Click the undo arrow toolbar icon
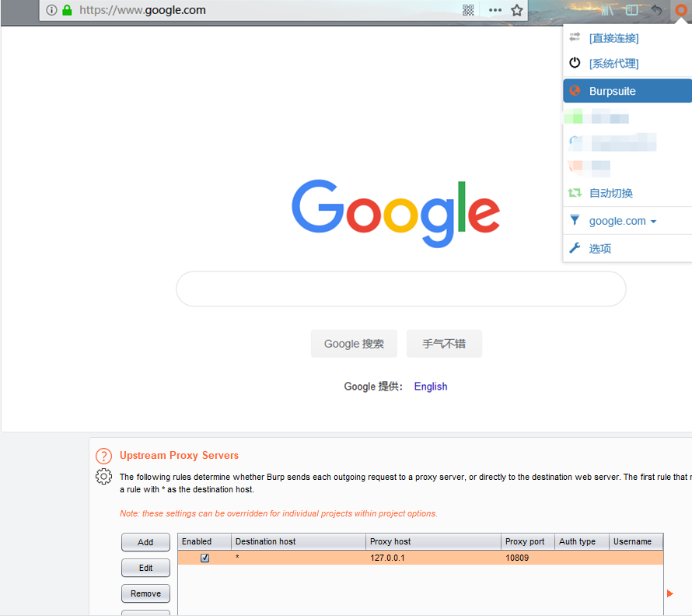Viewport: 692px width, 616px height. pyautogui.click(x=656, y=9)
